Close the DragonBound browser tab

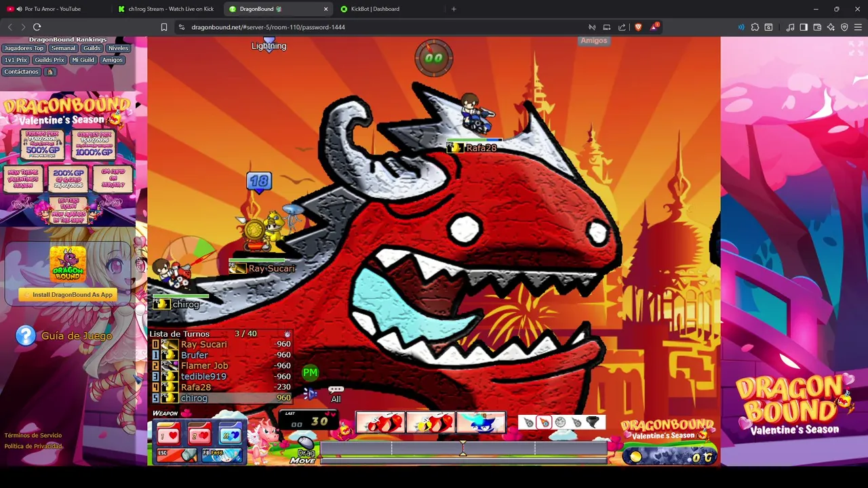coord(325,9)
